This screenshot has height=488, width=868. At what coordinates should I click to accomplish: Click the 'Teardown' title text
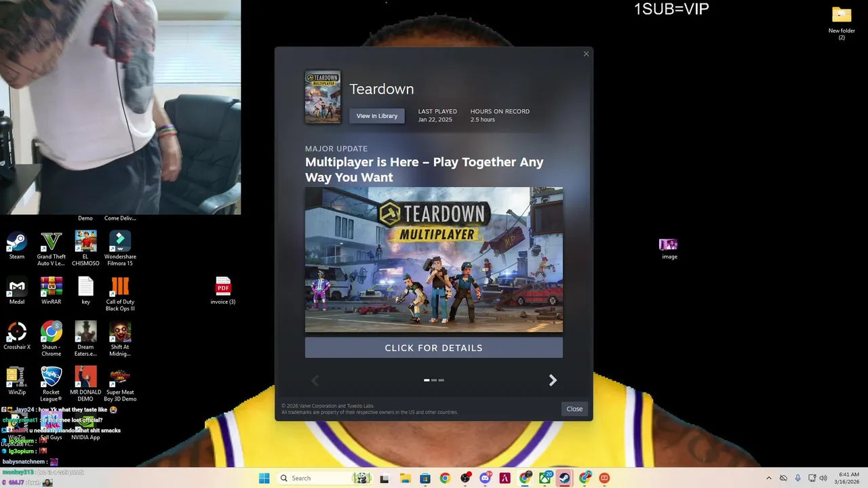[x=381, y=89]
